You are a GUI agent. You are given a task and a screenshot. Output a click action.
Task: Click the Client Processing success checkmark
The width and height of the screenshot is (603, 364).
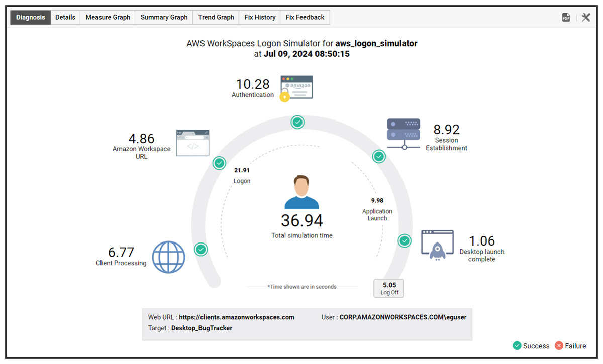point(201,249)
